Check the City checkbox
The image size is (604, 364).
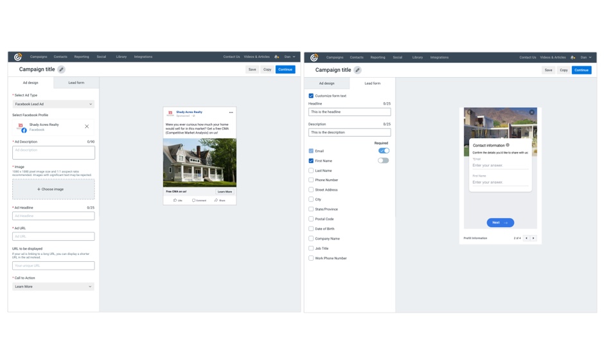pyautogui.click(x=311, y=199)
